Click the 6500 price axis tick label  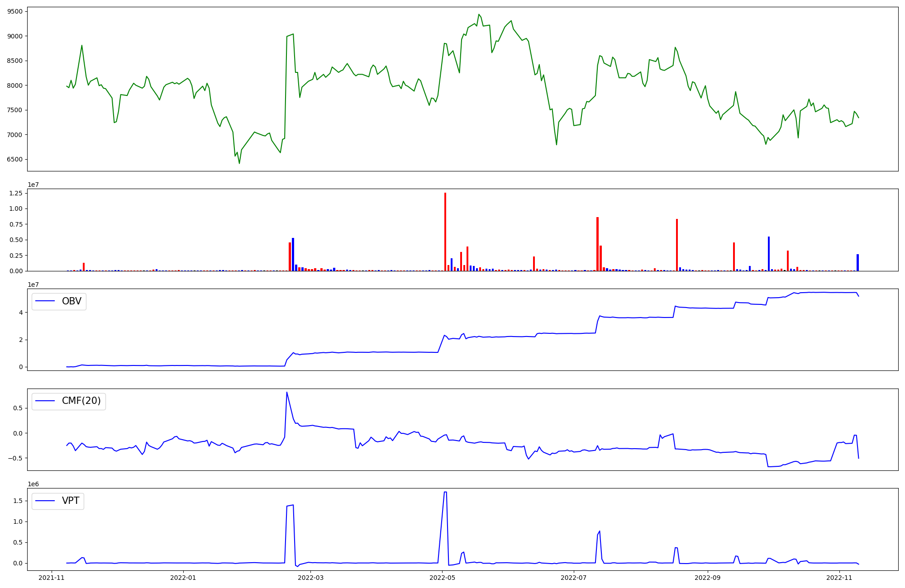15,160
